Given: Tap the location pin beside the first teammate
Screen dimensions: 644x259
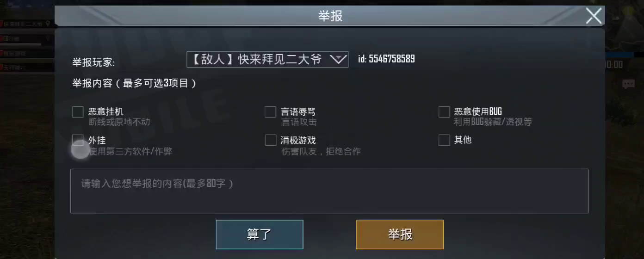Looking at the screenshot, I should coord(48,24).
